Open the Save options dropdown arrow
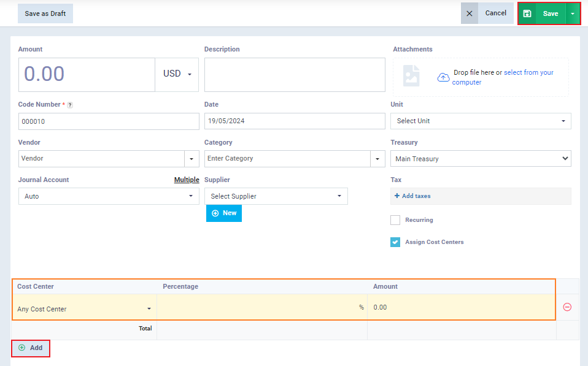The image size is (588, 366). click(573, 13)
